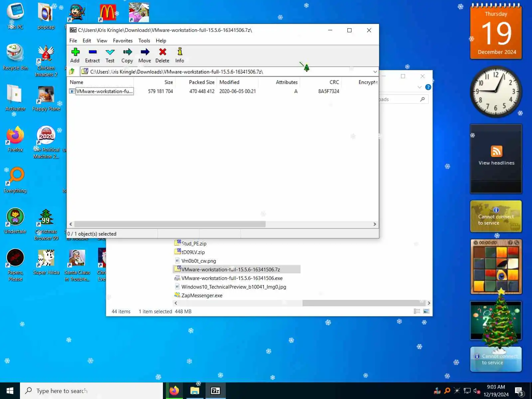Screen dimensions: 532x399
Task: Go up one folder level in 7-Zip
Action: click(72, 71)
